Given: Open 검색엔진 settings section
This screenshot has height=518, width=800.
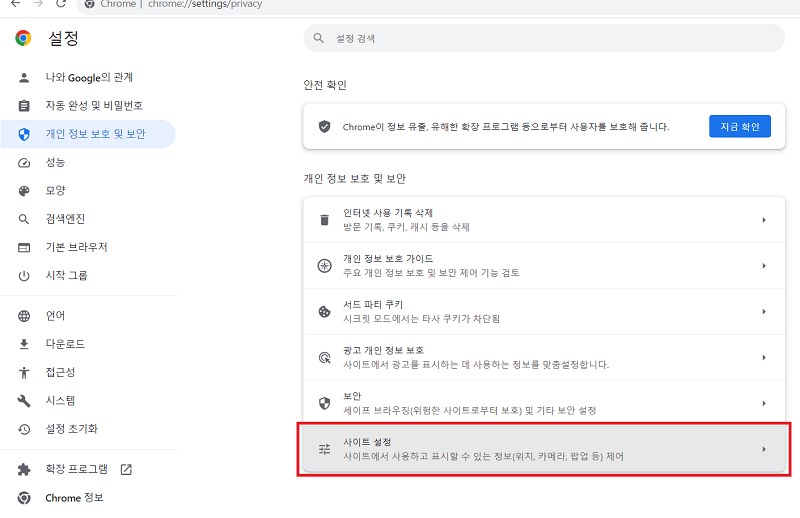Looking at the screenshot, I should pos(65,219).
